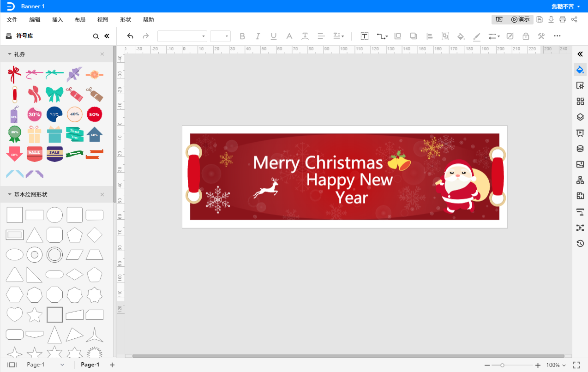Open the 插入 menu
Viewport: 588px width, 372px height.
click(58, 20)
